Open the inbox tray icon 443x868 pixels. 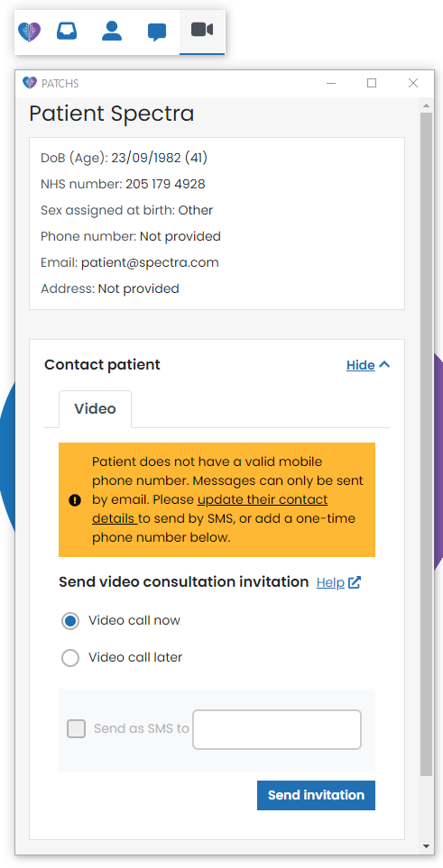(67, 31)
